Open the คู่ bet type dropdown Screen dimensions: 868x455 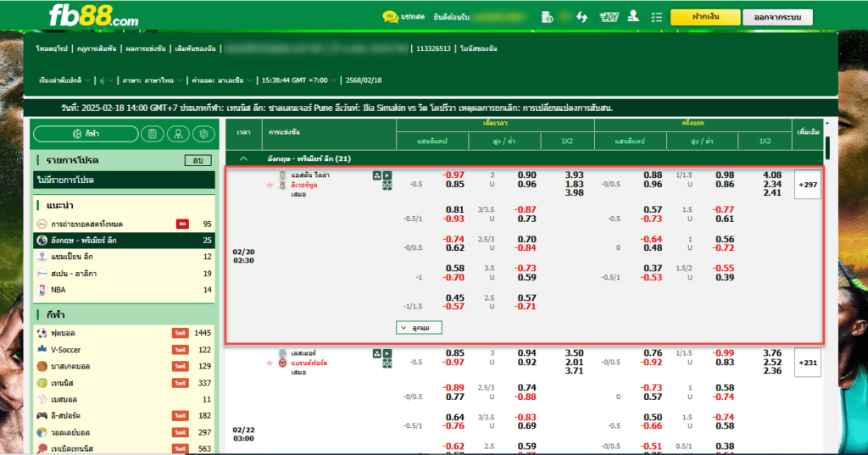click(x=106, y=80)
